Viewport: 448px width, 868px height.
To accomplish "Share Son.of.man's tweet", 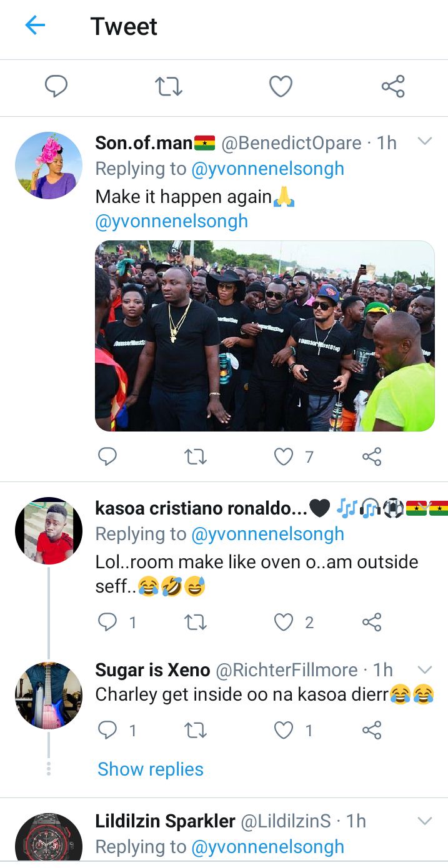I will pos(372,457).
